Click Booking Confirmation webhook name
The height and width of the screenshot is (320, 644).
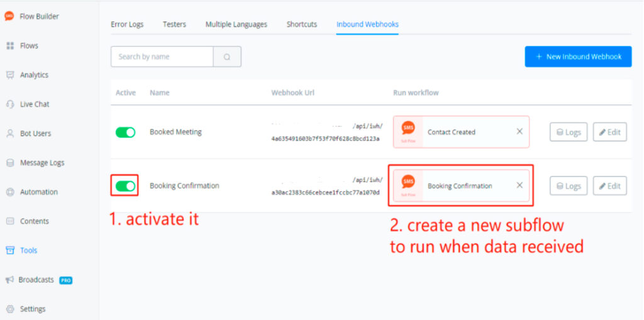184,185
